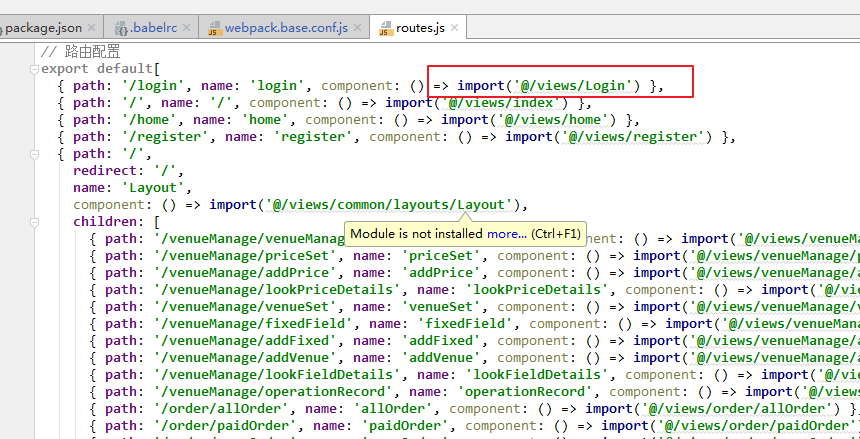860x439 pixels.
Task: Click the 'Module is not installed' tooltip text
Action: 416,234
